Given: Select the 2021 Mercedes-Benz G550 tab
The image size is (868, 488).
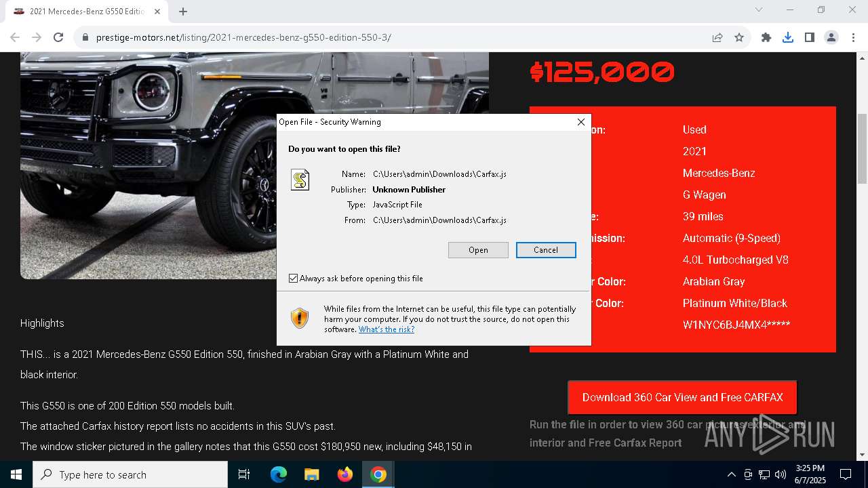Looking at the screenshot, I should [x=85, y=12].
